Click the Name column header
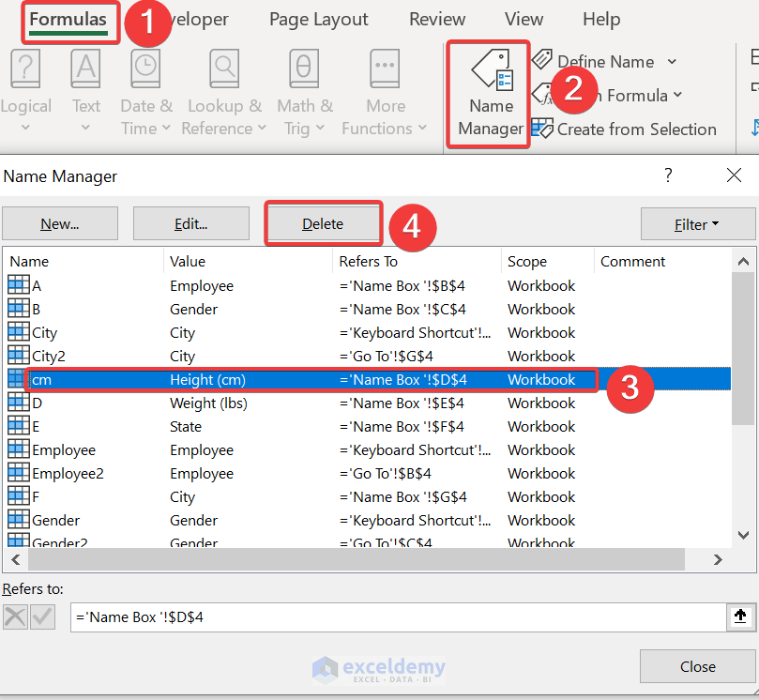The image size is (759, 700). [84, 262]
